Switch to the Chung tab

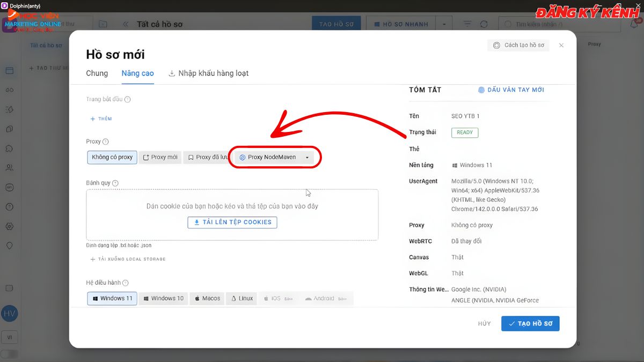(x=97, y=73)
